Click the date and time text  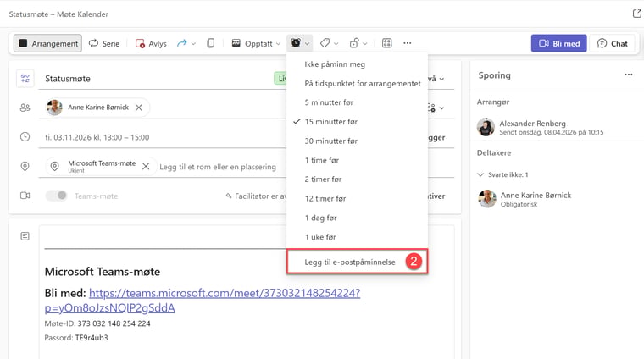[97, 137]
